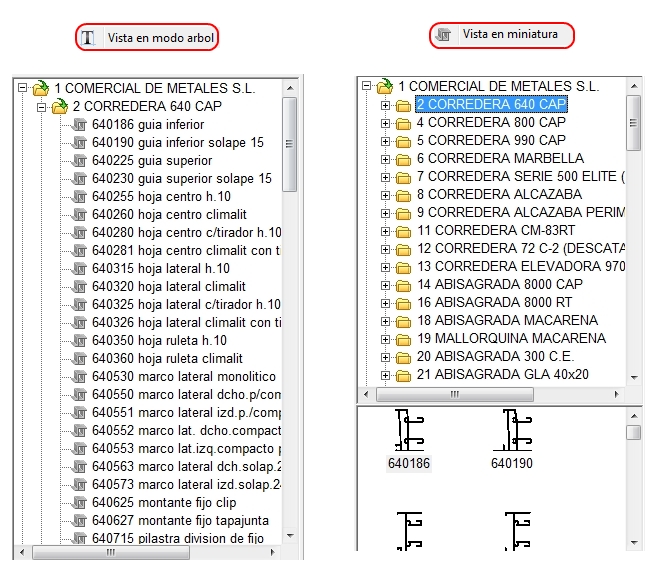
Task: Collapse 2 CORREDERA 640 CAP in left tree
Action: point(41,107)
